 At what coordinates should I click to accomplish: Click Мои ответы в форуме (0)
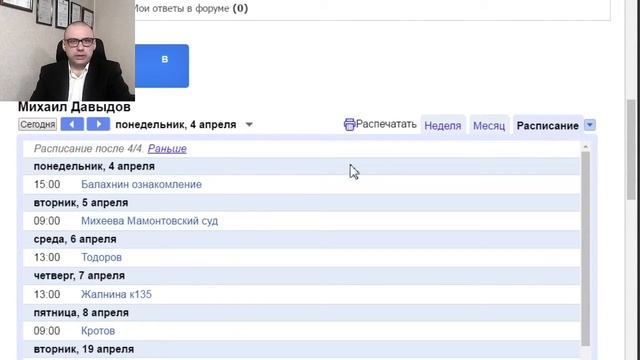coord(190,8)
